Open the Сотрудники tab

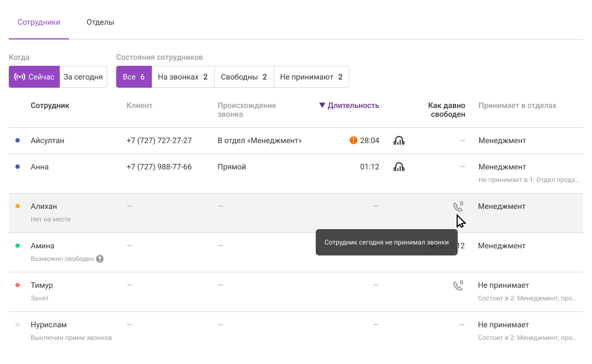[x=39, y=22]
